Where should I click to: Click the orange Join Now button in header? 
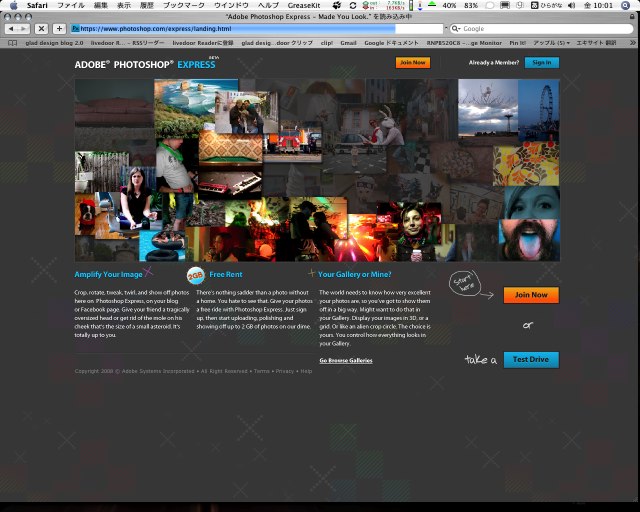click(412, 62)
